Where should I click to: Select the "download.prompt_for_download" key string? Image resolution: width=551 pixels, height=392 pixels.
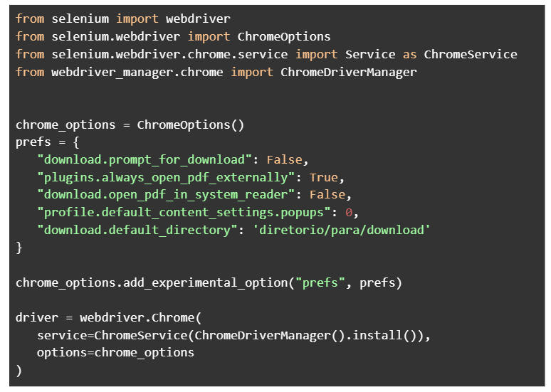coord(145,159)
